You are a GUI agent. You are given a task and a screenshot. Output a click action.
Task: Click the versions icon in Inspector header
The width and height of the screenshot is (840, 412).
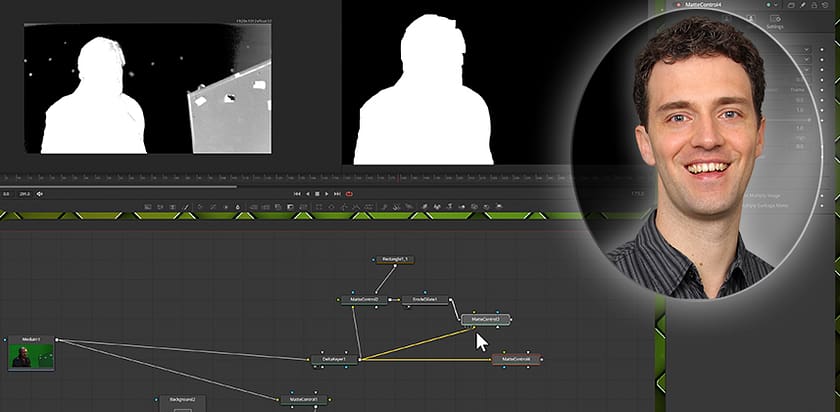791,5
